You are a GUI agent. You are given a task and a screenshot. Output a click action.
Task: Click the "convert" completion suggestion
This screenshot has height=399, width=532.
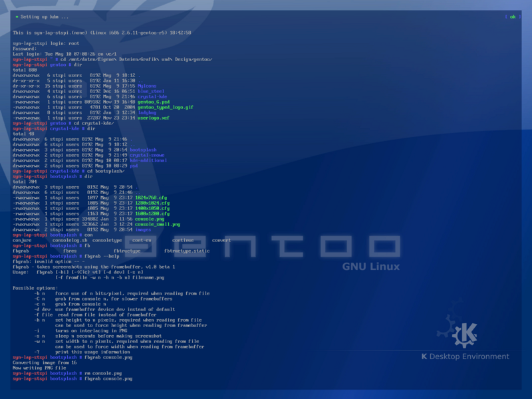point(221,240)
